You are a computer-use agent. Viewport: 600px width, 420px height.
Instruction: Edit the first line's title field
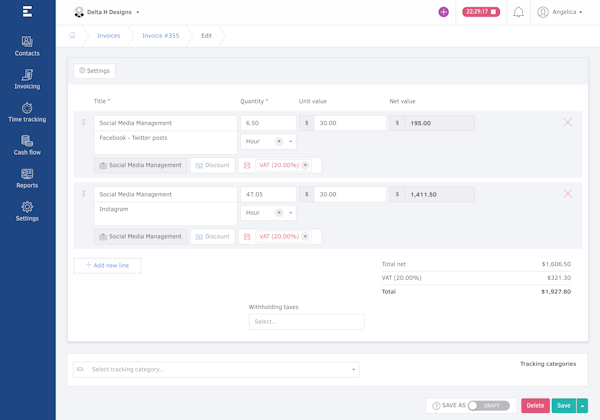tap(165, 123)
